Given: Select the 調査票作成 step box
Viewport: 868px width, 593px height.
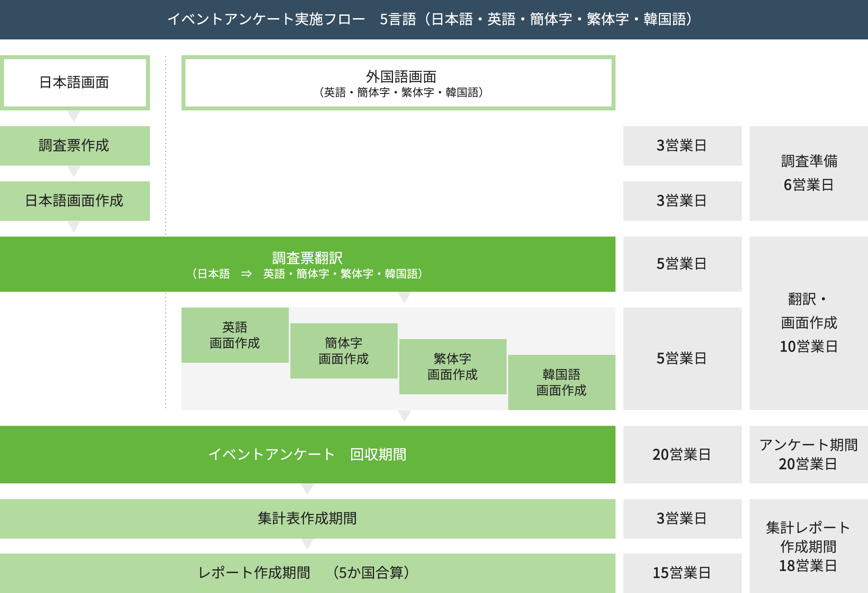Looking at the screenshot, I should coord(75,145).
